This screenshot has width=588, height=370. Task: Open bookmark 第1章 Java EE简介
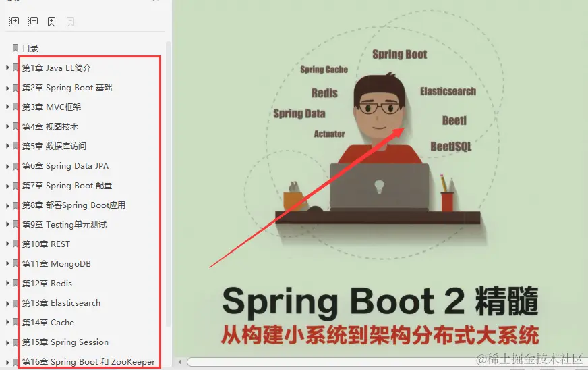tap(57, 68)
